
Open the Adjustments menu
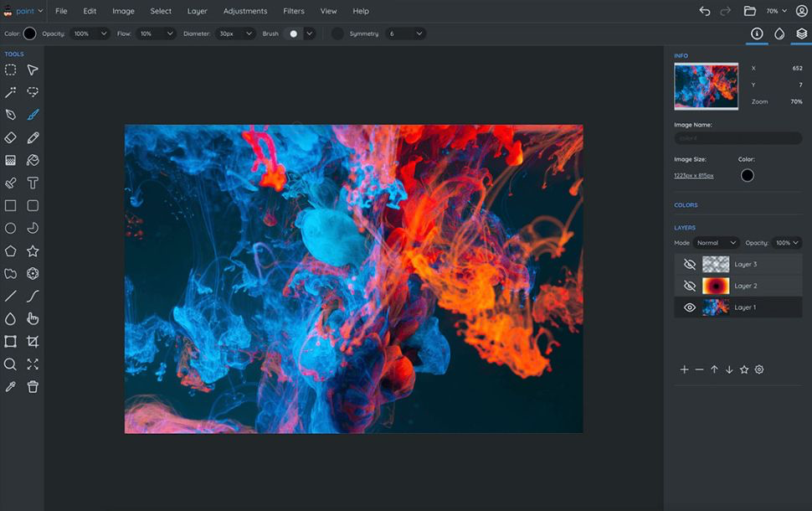[245, 11]
